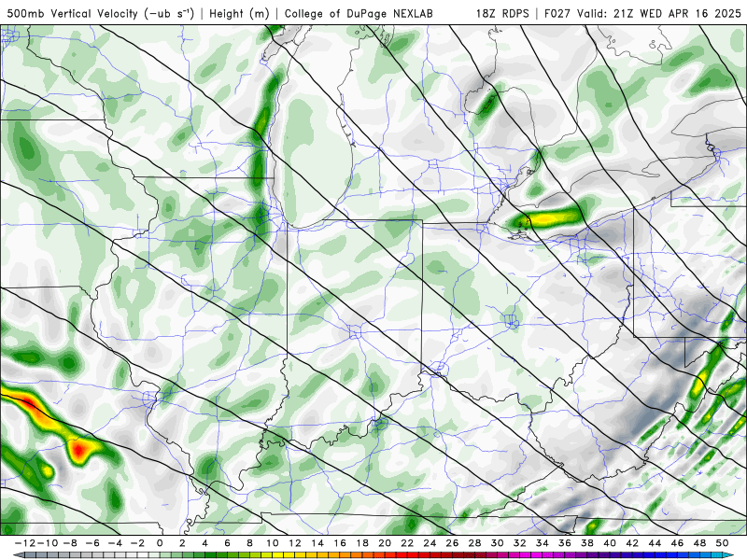
Task: Click the '18' colorbar value
Action: coord(362,543)
